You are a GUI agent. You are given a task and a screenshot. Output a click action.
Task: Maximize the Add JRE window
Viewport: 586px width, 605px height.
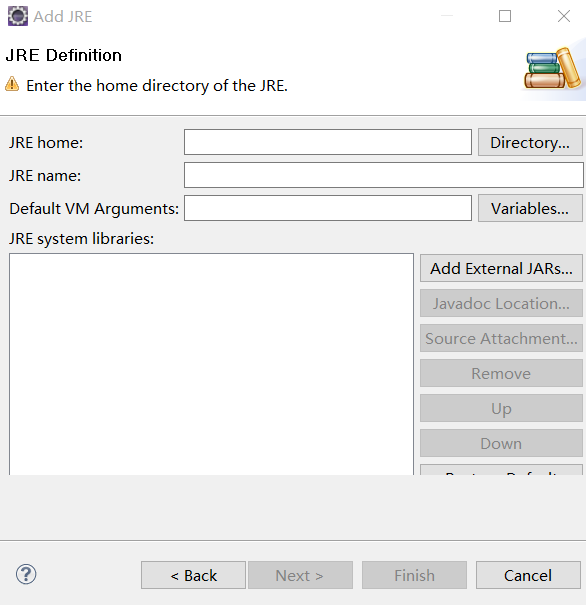click(x=505, y=16)
